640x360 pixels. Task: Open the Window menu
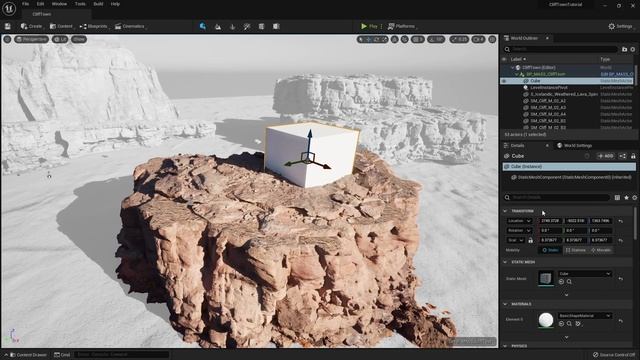point(59,4)
